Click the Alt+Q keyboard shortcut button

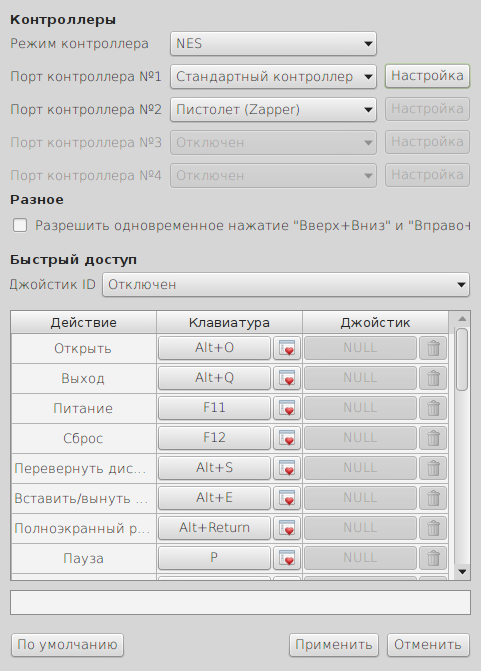pos(214,378)
